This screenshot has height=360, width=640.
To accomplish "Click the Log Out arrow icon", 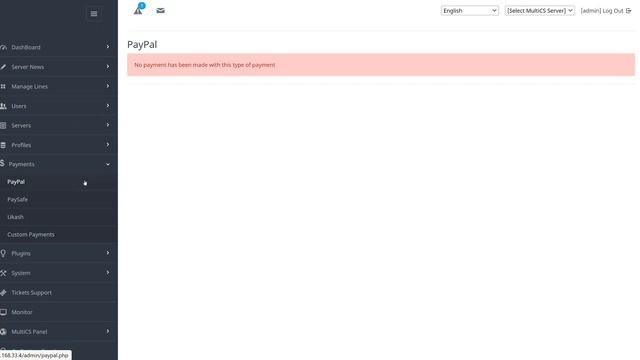I will [629, 11].
